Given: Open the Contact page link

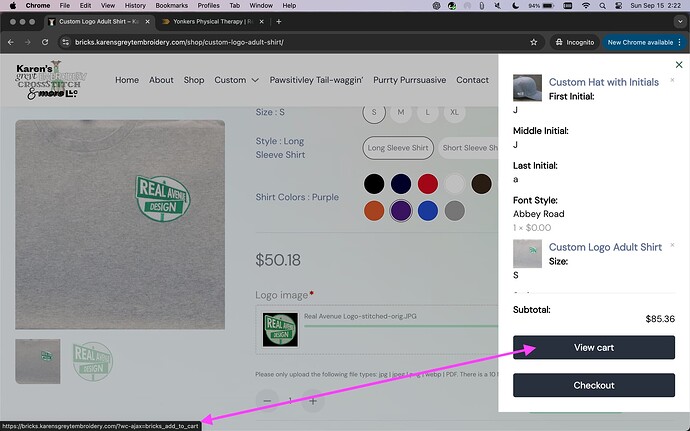Looking at the screenshot, I should (x=472, y=80).
